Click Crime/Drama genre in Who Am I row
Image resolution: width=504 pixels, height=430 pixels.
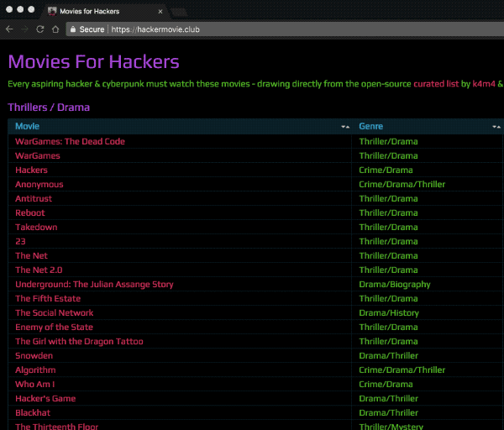coord(386,385)
